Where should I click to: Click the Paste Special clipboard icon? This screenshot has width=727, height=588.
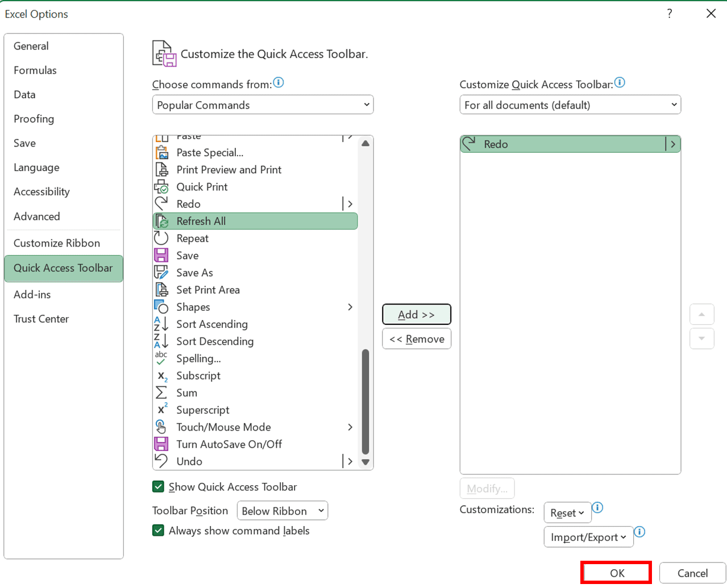point(162,152)
